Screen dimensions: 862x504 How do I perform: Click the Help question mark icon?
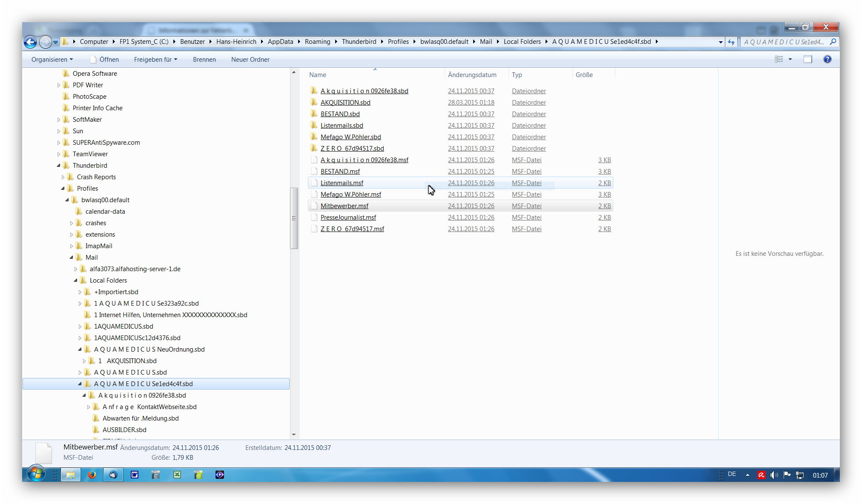click(x=827, y=59)
